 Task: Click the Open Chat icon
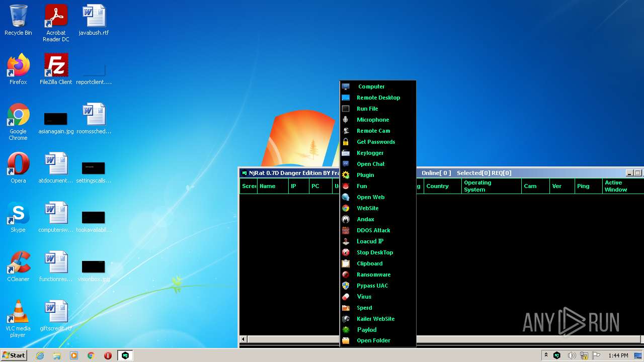click(346, 164)
